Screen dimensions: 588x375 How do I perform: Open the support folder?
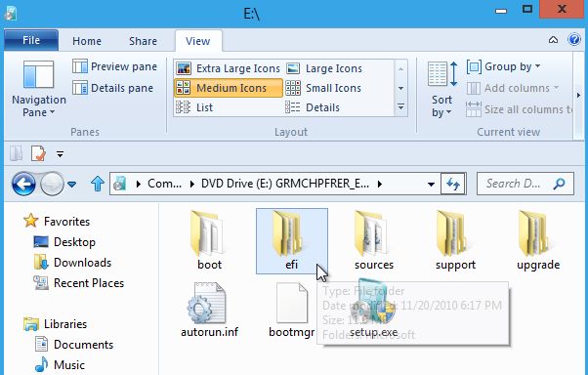455,241
